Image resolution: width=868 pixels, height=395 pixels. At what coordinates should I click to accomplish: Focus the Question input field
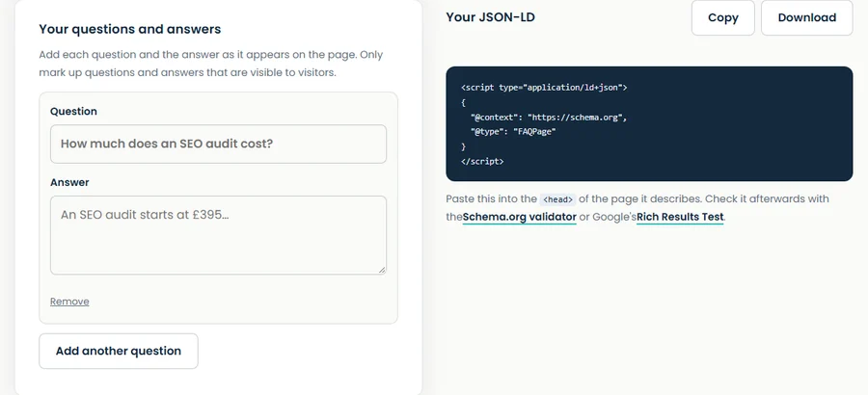coord(218,144)
